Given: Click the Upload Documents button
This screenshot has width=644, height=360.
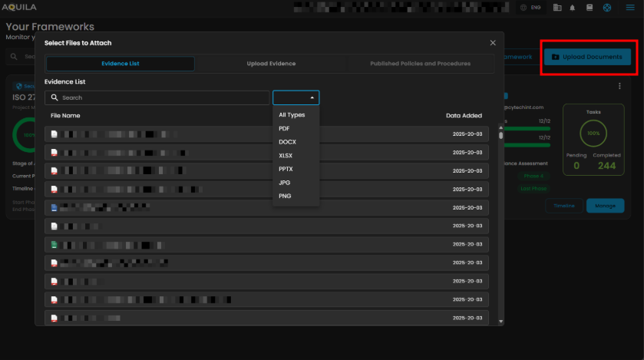Looking at the screenshot, I should (x=587, y=57).
